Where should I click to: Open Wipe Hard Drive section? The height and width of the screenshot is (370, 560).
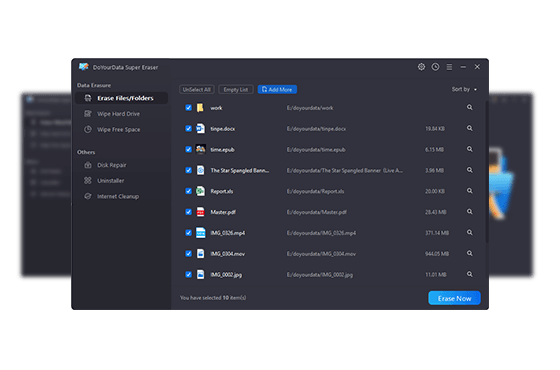coord(118,114)
